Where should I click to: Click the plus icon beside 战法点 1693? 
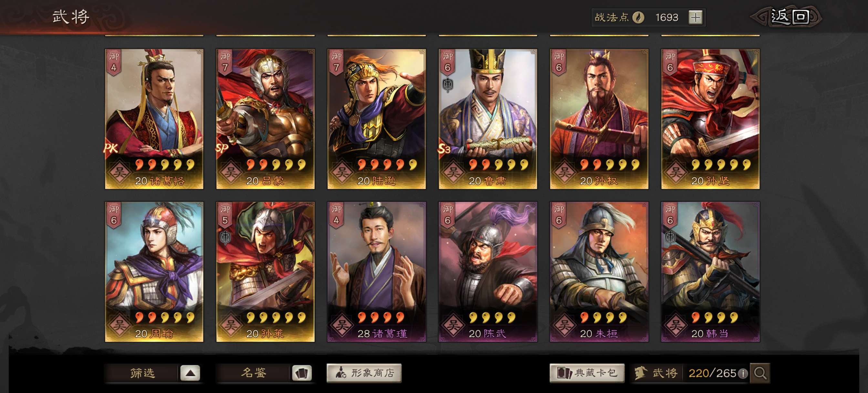coord(696,17)
